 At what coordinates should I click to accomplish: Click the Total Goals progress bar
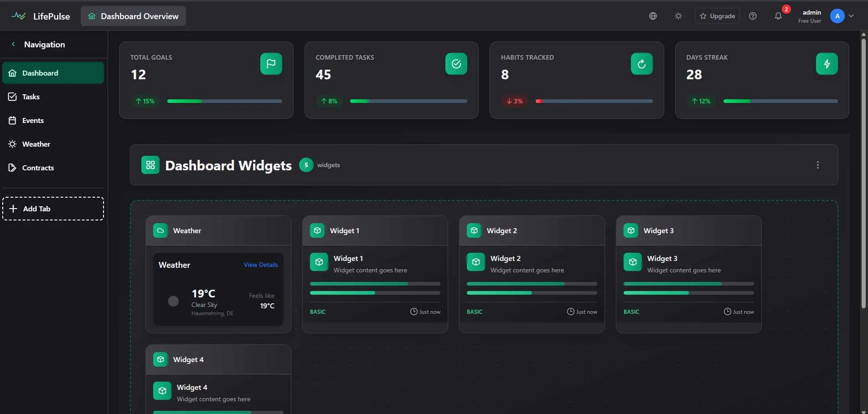tap(224, 101)
